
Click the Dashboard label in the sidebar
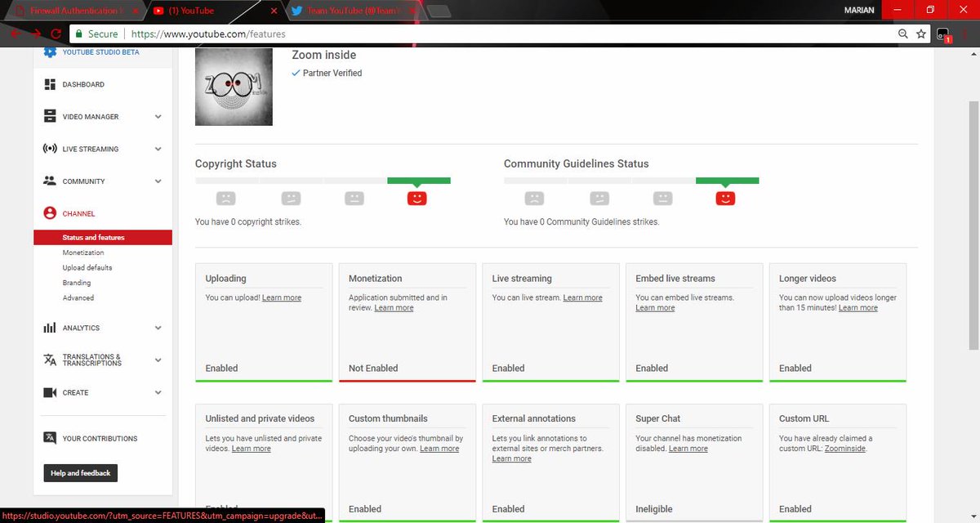tap(83, 85)
